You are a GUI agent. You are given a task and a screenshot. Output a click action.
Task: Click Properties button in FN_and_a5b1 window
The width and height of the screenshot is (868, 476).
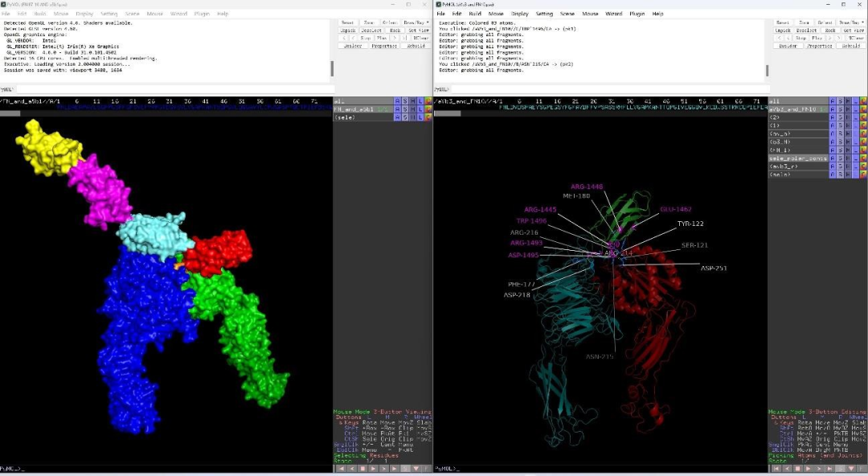(x=384, y=46)
